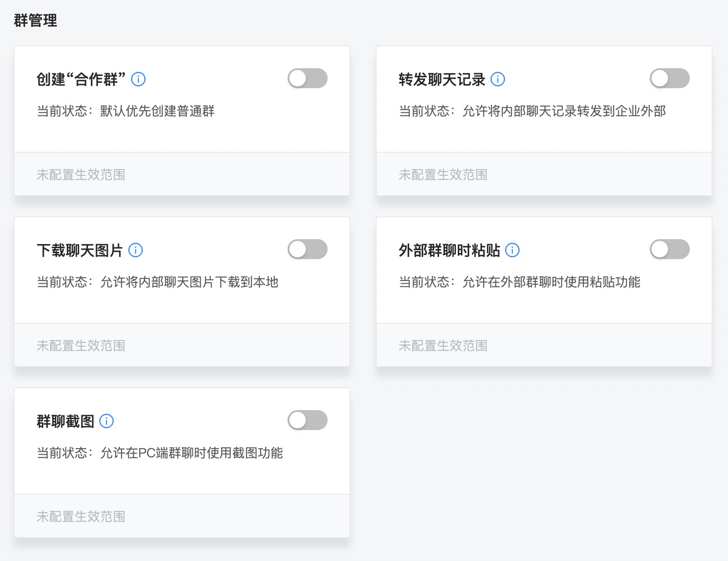Enable the 转发聊天记录 switch
Screen dimensions: 728x561
(670, 78)
